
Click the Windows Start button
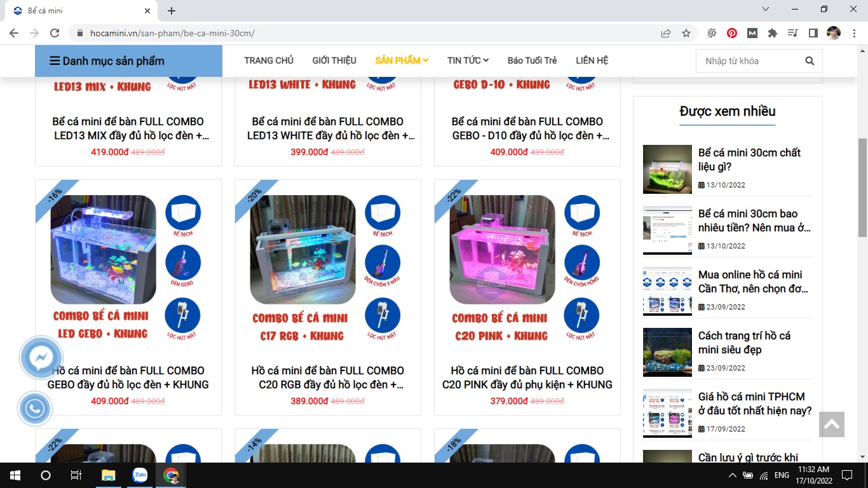click(x=15, y=475)
